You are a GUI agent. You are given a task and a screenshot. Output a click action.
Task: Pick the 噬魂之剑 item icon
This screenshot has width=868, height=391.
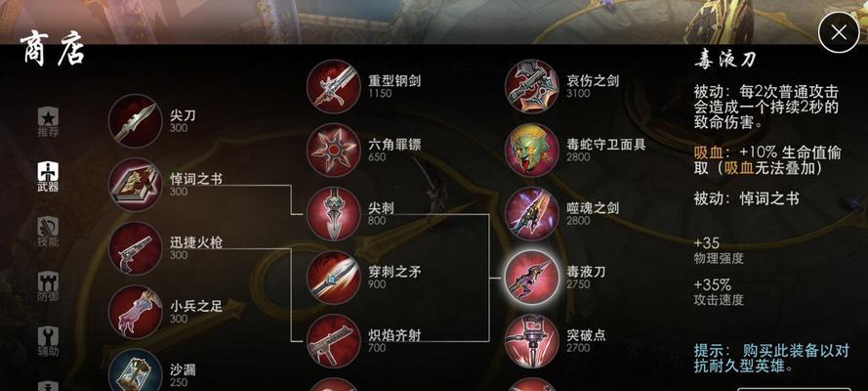point(531,214)
